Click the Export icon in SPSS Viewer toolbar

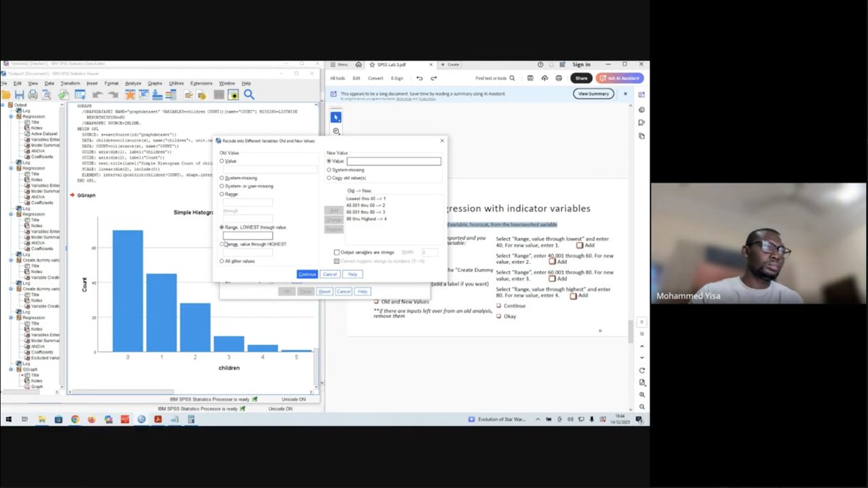click(64, 94)
